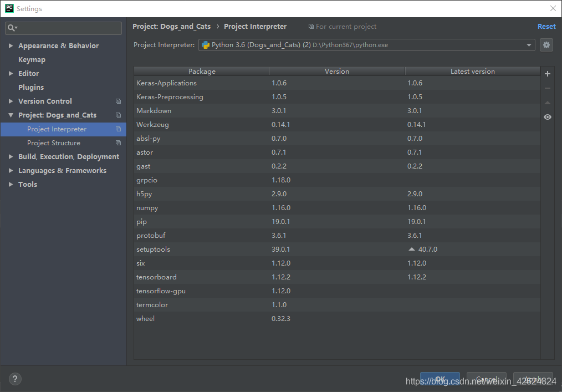Click the OK button
The height and width of the screenshot is (392, 562).
click(440, 379)
